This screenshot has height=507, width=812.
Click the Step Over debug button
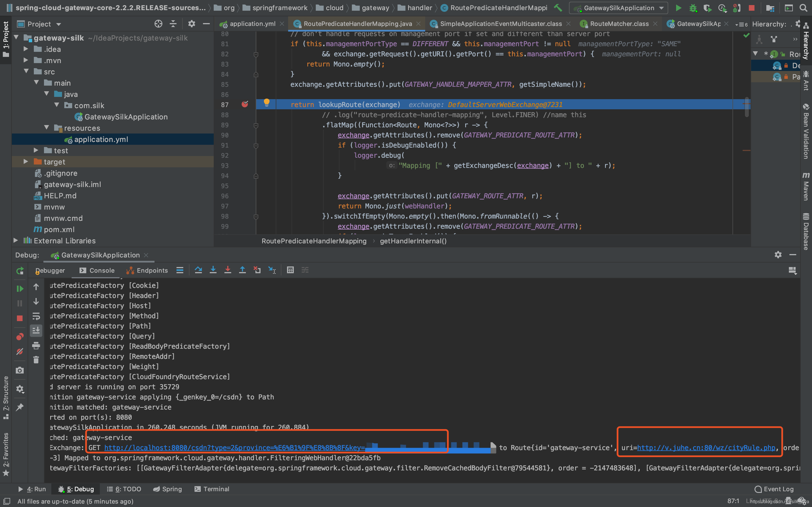[198, 270]
